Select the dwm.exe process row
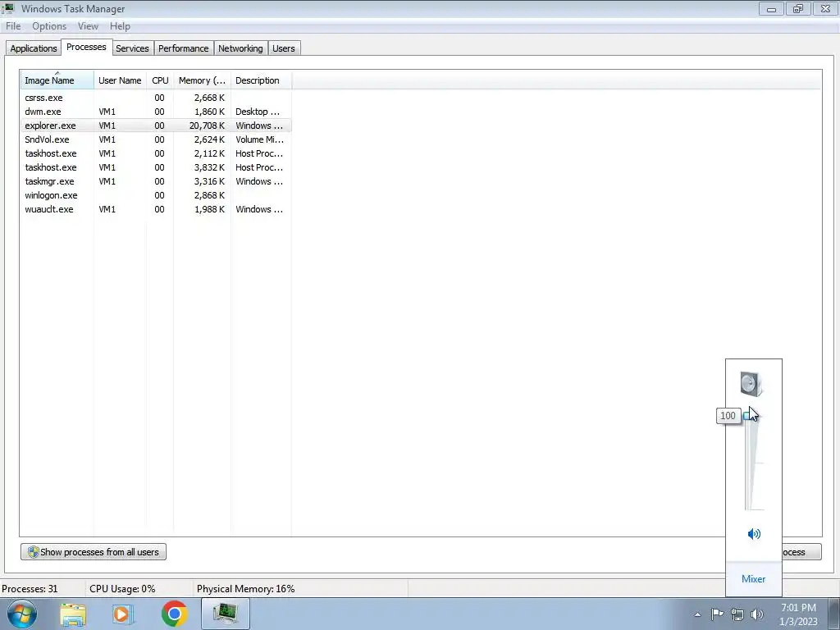This screenshot has width=840, height=630. coord(156,112)
